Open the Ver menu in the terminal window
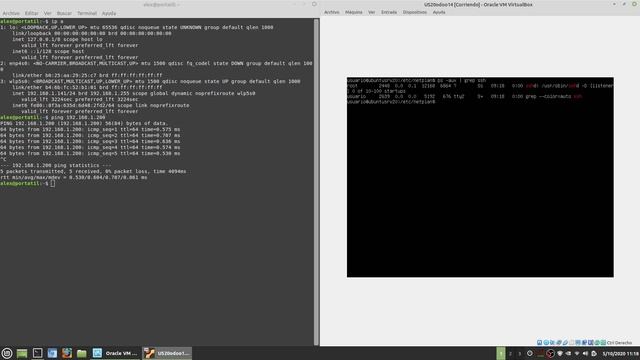 tap(48, 13)
